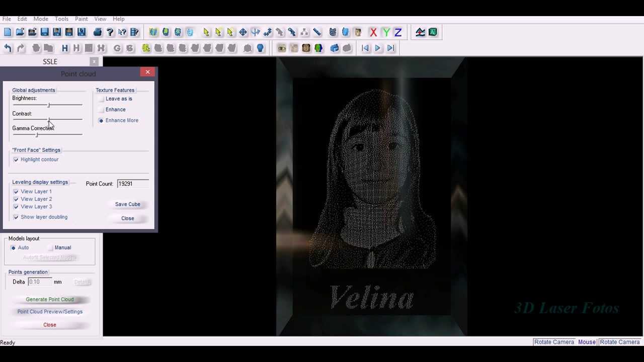Open the Paint menu
This screenshot has height=362, width=644.
pos(81,19)
